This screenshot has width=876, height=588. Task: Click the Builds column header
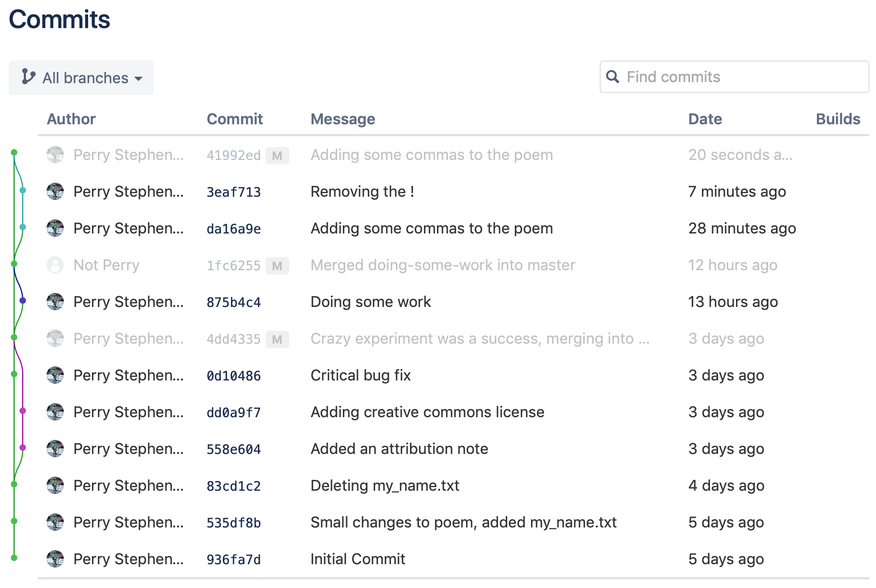point(838,119)
